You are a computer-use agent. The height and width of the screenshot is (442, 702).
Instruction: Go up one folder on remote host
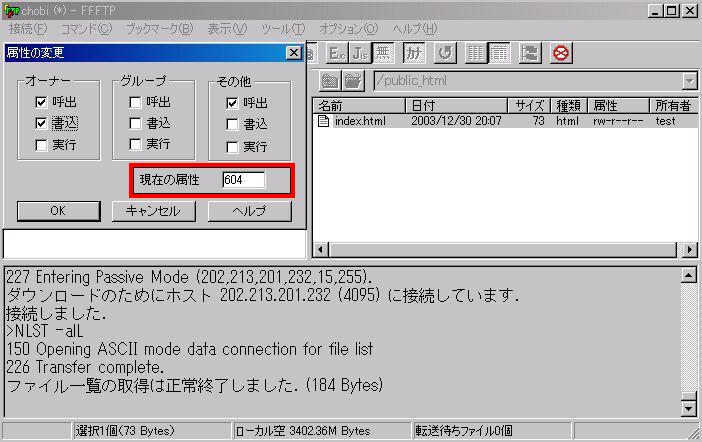[x=330, y=82]
